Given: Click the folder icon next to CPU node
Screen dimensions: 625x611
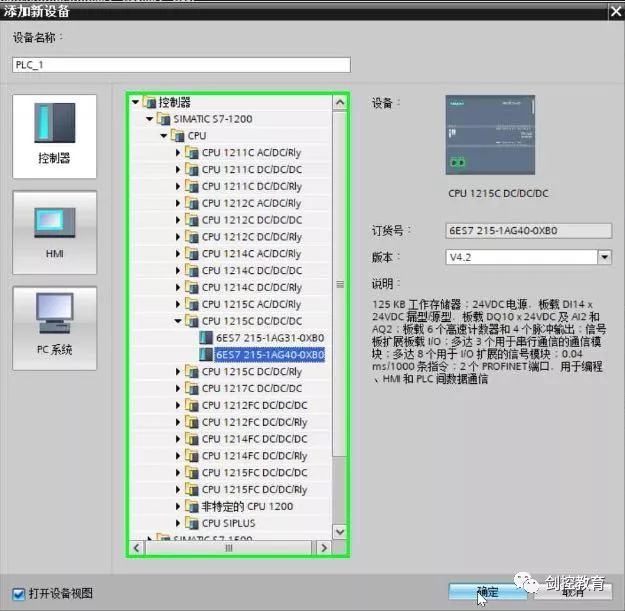Looking at the screenshot, I should [178, 136].
